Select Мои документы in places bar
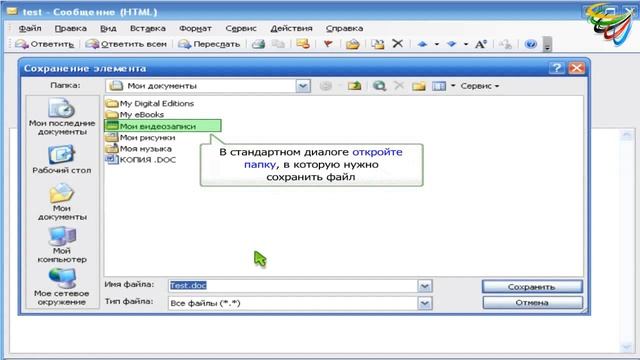Image resolution: width=640 pixels, height=360 pixels. point(62,202)
